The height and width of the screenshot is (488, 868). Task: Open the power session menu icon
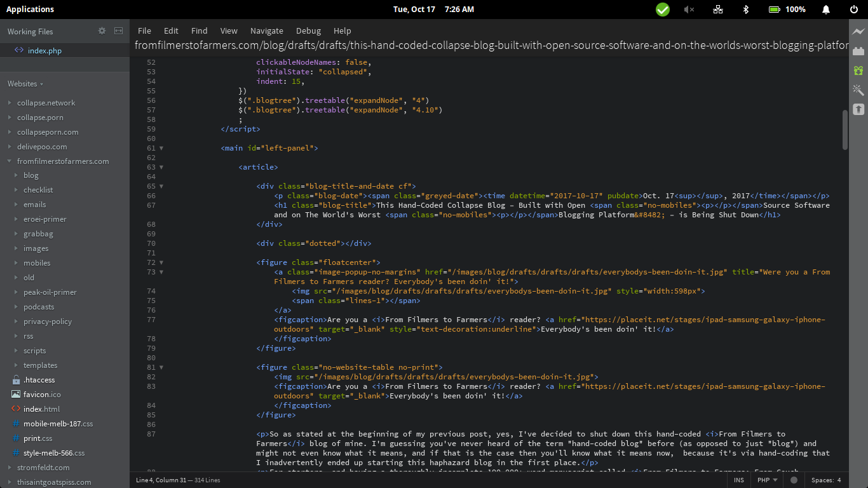854,10
